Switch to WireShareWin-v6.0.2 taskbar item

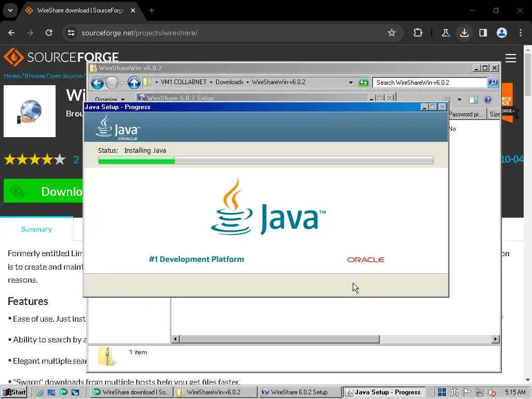coord(215,392)
